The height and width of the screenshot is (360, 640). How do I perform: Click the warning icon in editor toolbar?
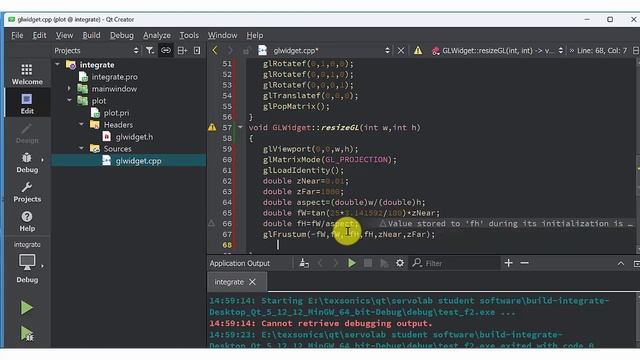418,50
